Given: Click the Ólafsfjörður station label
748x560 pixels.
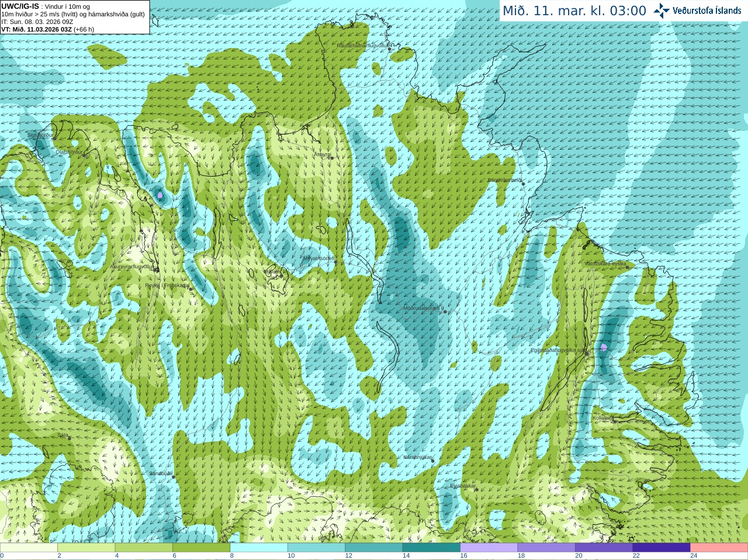Looking at the screenshot, I should 69,152.
